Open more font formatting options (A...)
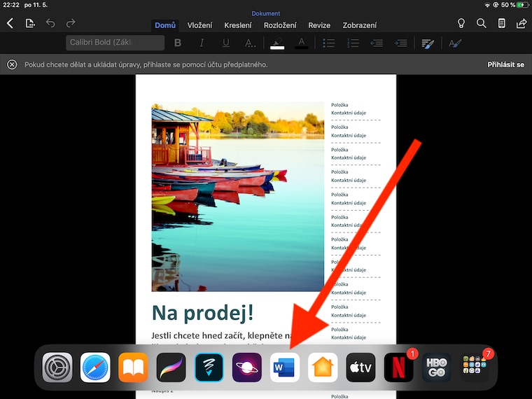This screenshot has width=532, height=399. [x=250, y=43]
